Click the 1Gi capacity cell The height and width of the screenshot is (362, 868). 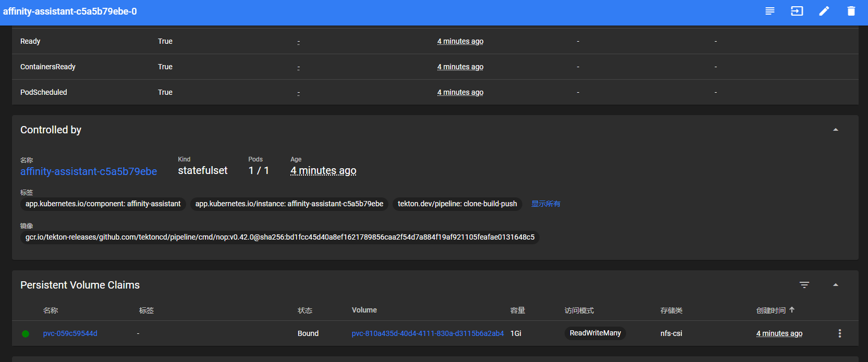(x=516, y=333)
